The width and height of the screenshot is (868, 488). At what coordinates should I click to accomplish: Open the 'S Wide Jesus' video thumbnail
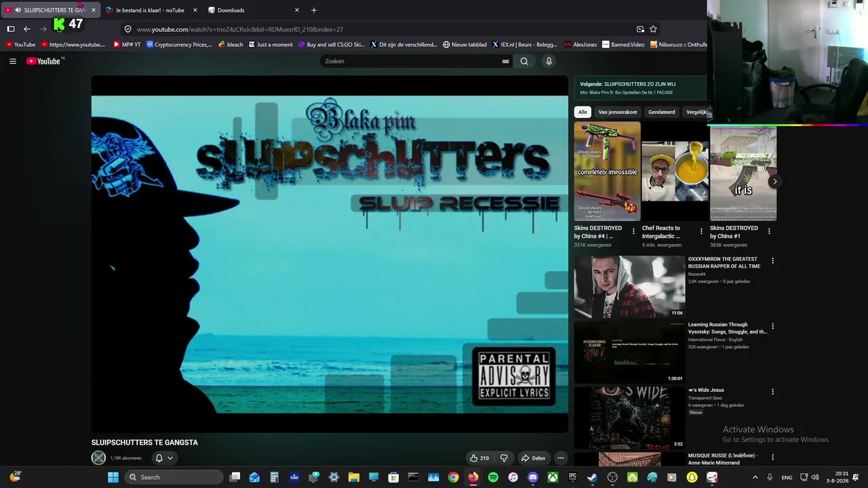pos(629,418)
